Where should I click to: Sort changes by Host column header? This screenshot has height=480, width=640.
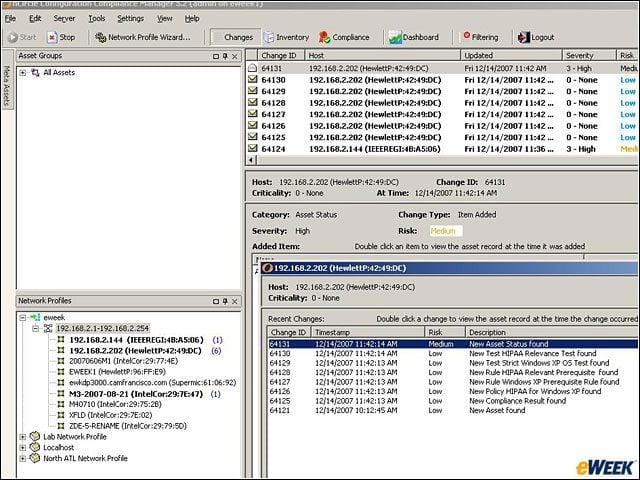[382, 56]
